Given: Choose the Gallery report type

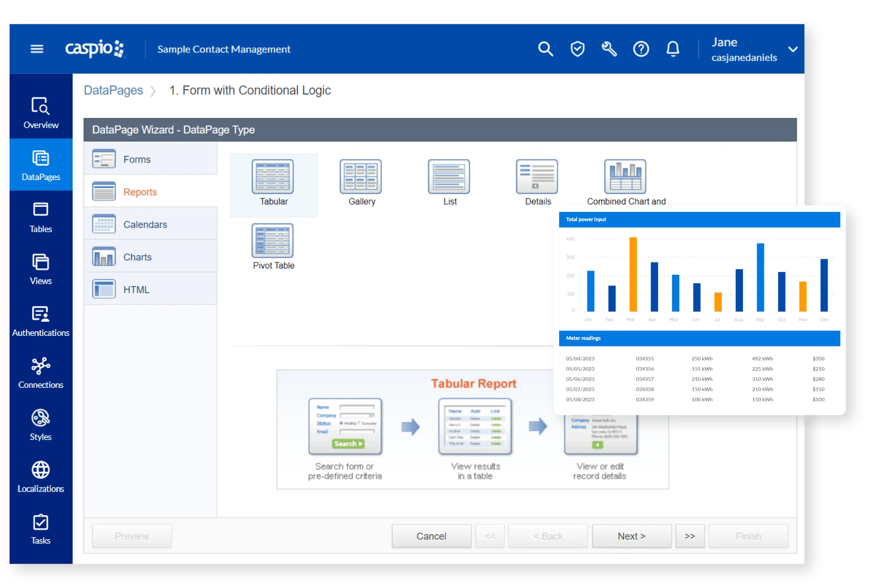Looking at the screenshot, I should [x=361, y=183].
